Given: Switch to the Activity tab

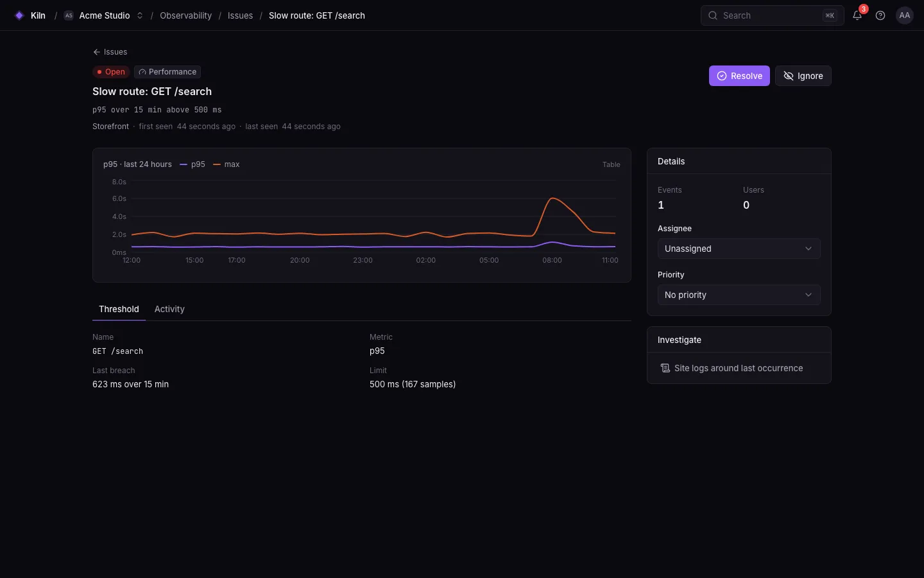Looking at the screenshot, I should (x=169, y=309).
